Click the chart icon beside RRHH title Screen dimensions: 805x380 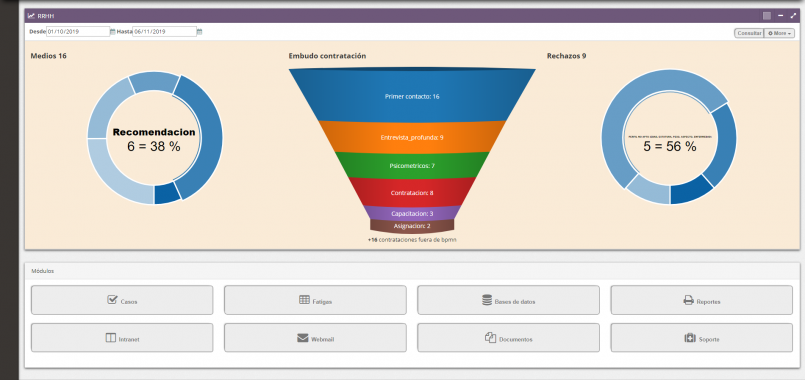point(31,16)
